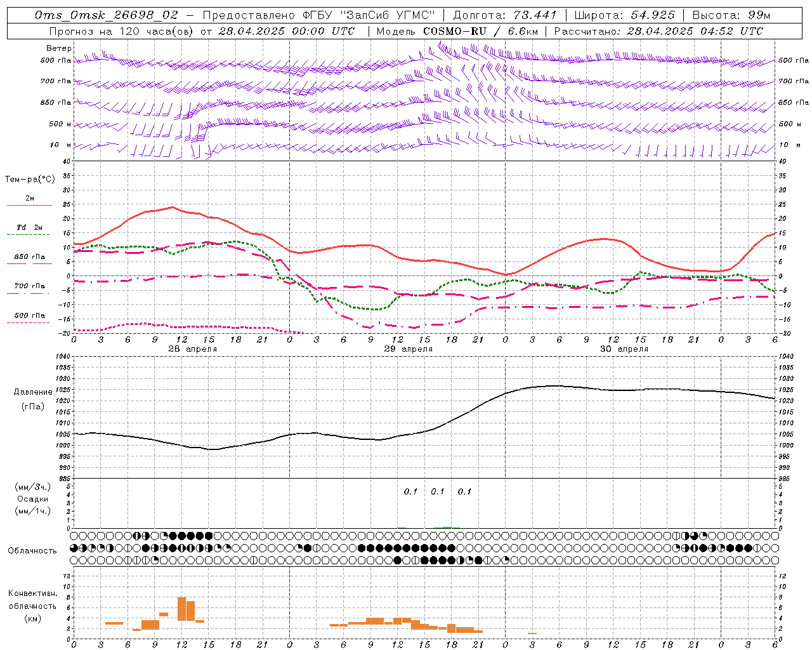
Task: Click the small orange convective bar on 30 апреля
Action: (x=532, y=633)
